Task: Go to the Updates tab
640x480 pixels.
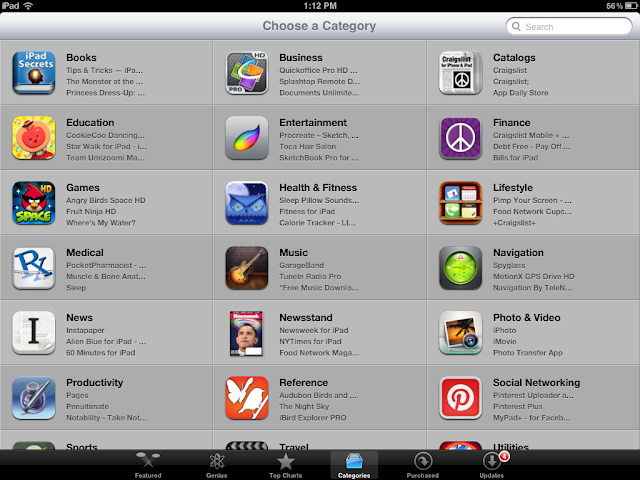Action: click(x=492, y=465)
